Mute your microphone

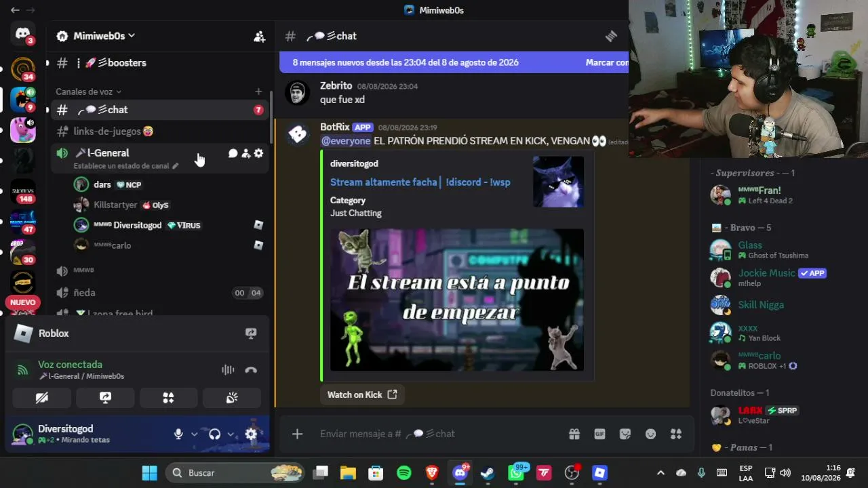point(178,434)
